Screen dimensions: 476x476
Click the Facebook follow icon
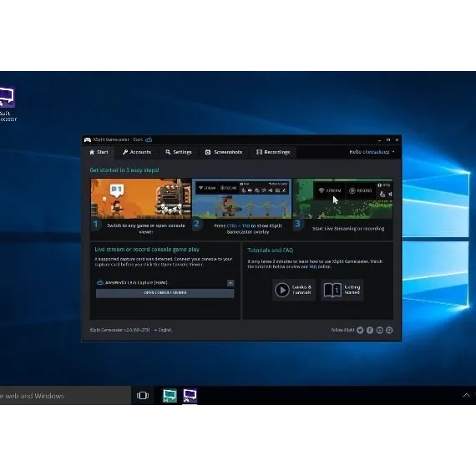[370, 331]
